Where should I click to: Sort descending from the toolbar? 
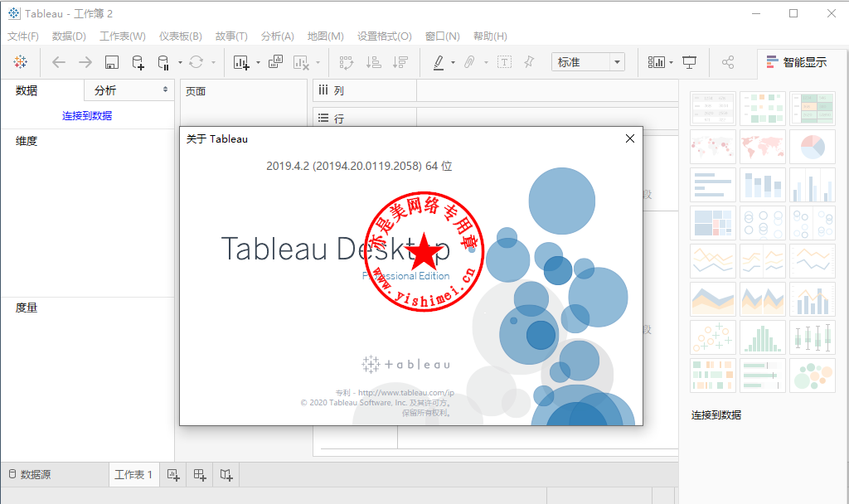click(400, 62)
